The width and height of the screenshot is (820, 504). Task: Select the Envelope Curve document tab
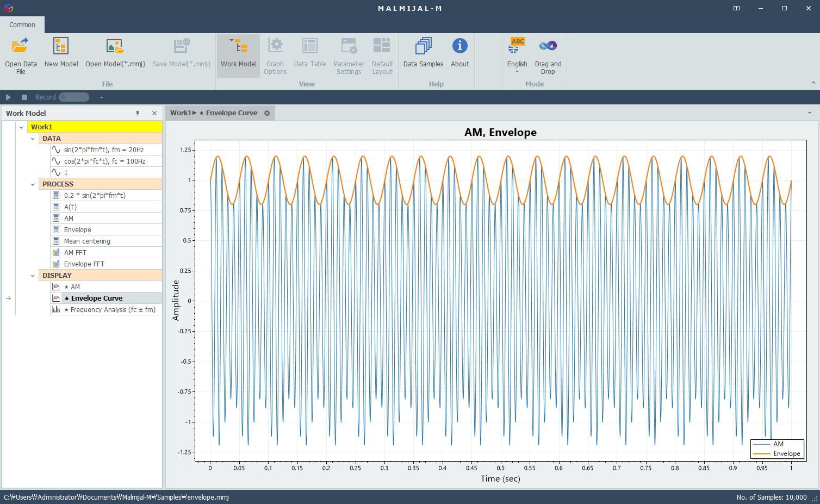(214, 113)
